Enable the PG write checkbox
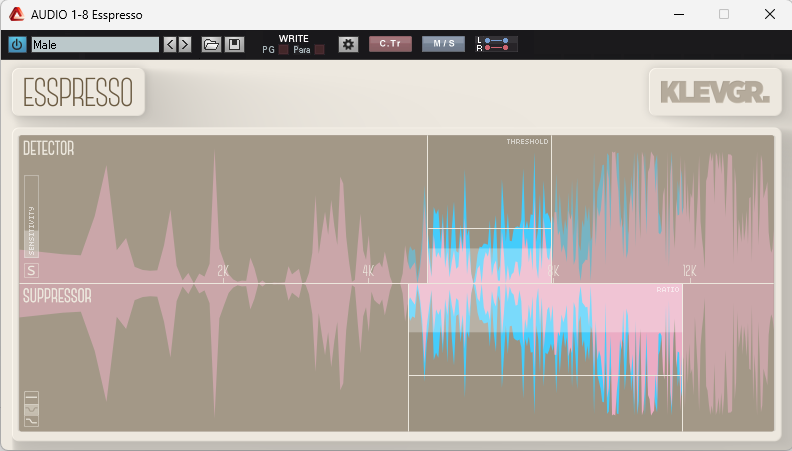 tap(284, 49)
